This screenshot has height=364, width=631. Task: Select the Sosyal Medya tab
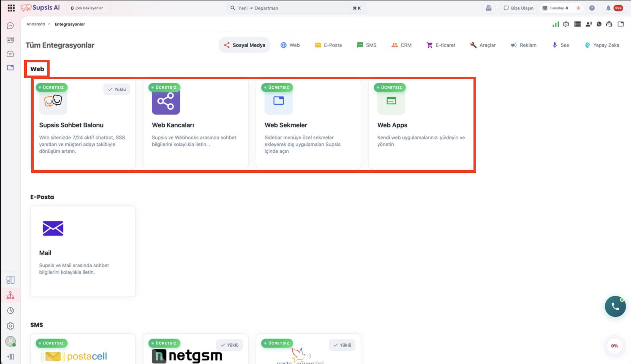[x=244, y=45]
